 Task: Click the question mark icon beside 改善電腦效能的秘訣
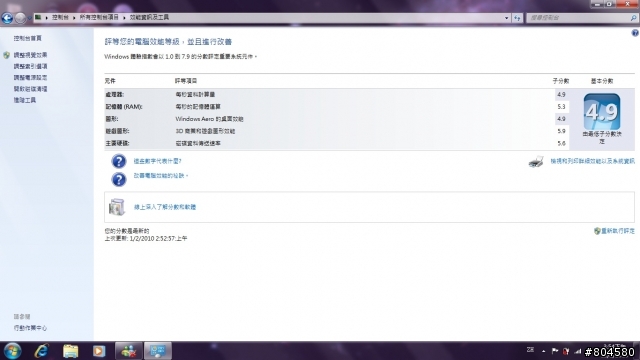(119, 179)
